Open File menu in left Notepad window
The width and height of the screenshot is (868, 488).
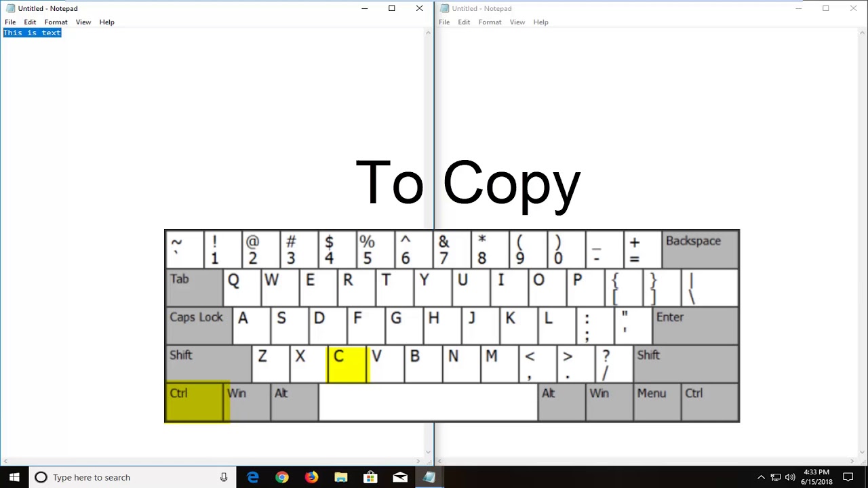point(10,22)
